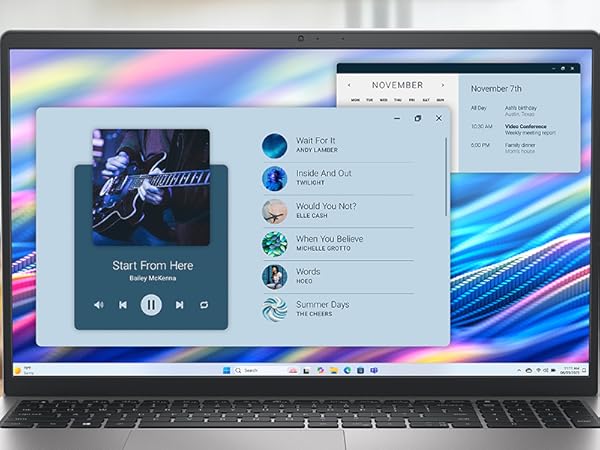600x450 pixels.
Task: Select artist name Michelle Grotto
Action: (x=323, y=249)
